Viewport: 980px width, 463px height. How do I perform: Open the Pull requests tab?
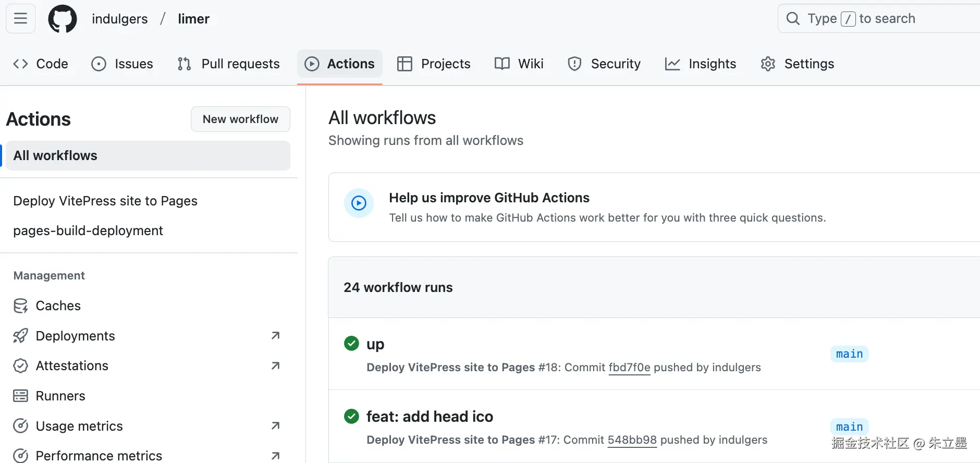coord(228,64)
